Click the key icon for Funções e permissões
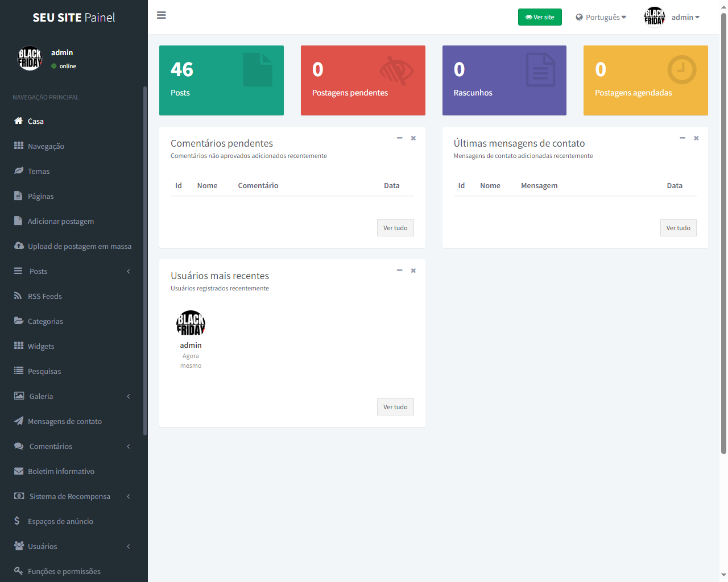Screen dimensions: 728x582 18,571
